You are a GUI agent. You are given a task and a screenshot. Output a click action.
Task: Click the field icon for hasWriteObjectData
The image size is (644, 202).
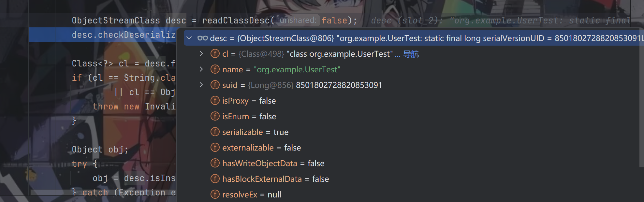[x=215, y=163]
